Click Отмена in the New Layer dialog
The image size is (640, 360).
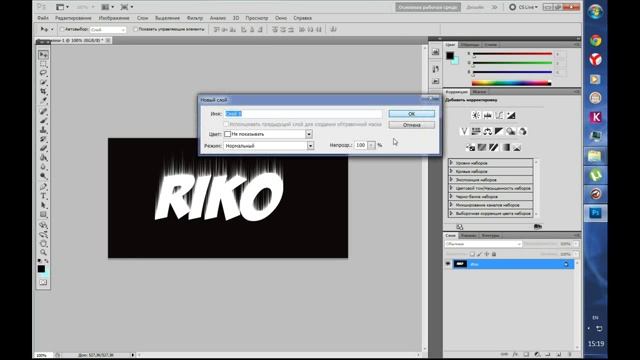coord(411,125)
